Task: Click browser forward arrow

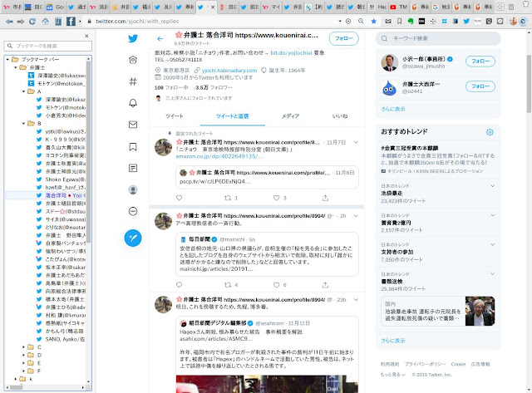Action: [x=21, y=22]
